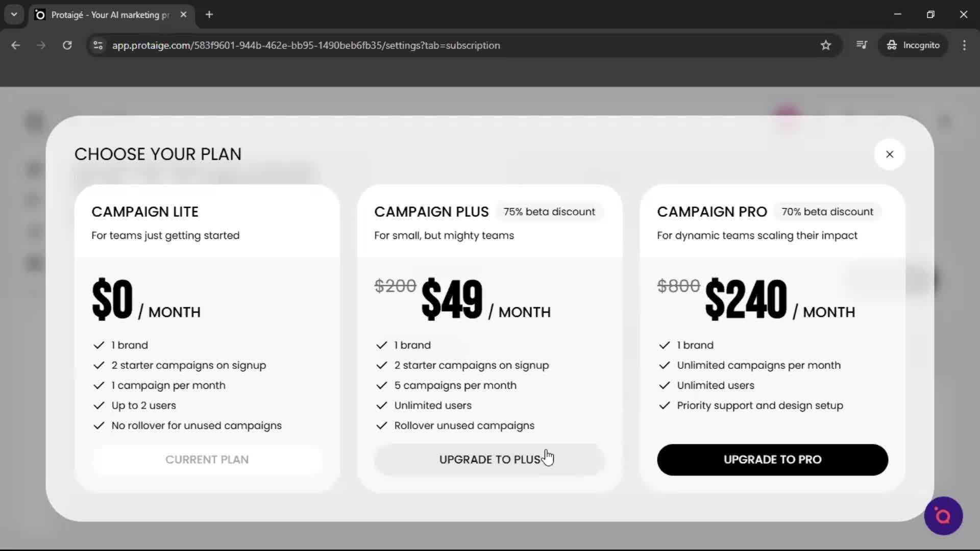The image size is (980, 551).
Task: Reload the page
Action: point(67,45)
